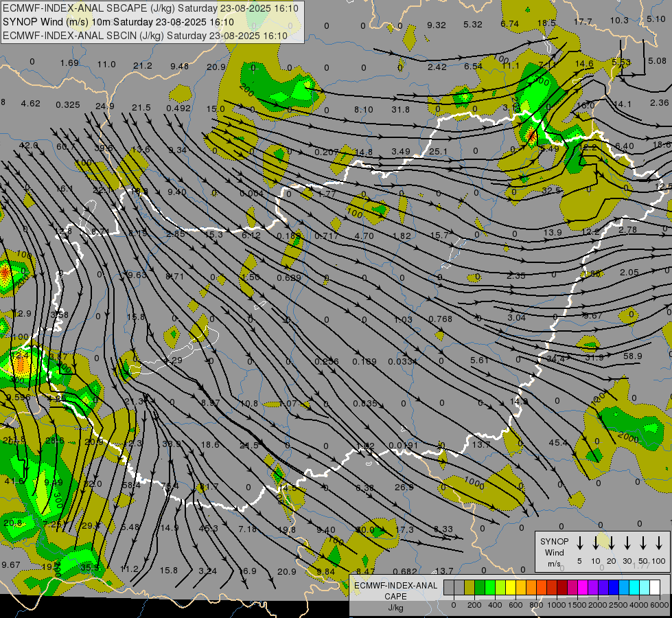The width and height of the screenshot is (672, 618).
Task: Click the map value 17.7
Action: point(583,22)
